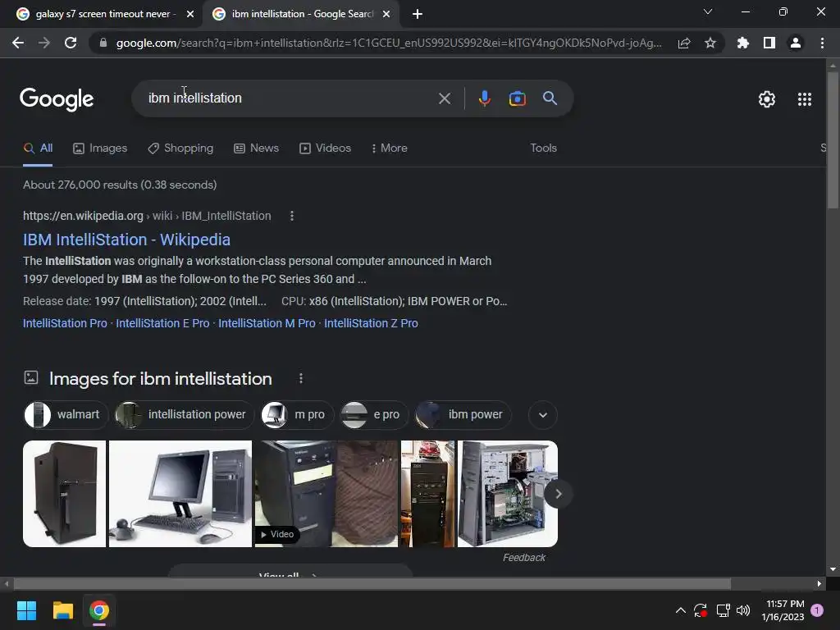Switch to Shopping results

[x=180, y=148]
